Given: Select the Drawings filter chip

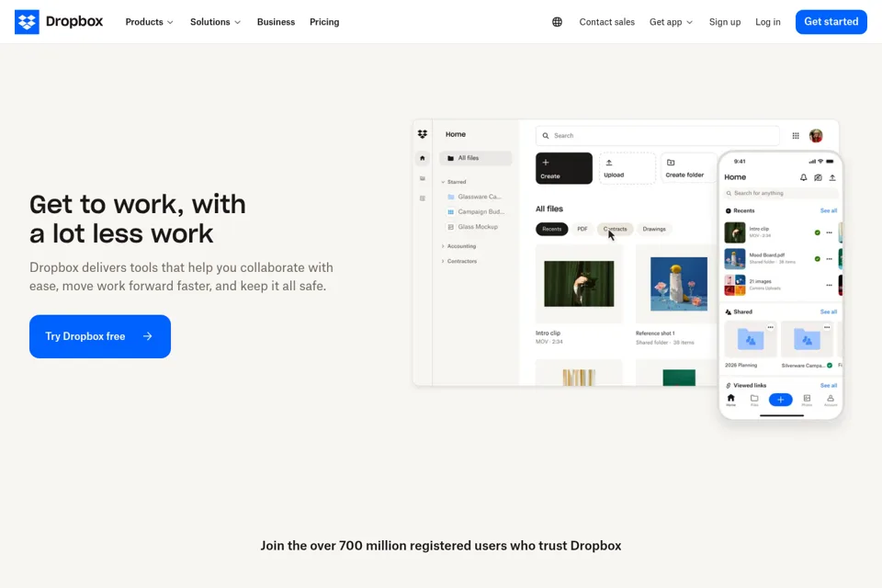Looking at the screenshot, I should click(654, 229).
